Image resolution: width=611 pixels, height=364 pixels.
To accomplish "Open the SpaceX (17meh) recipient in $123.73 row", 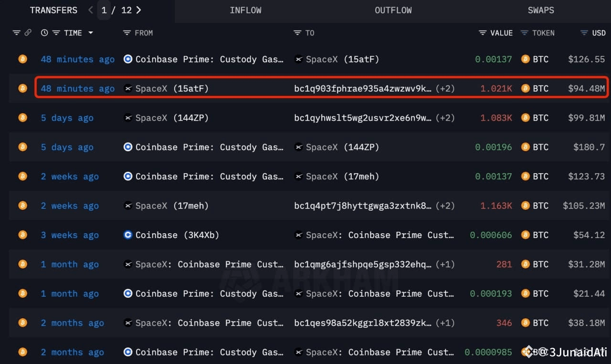I will point(342,177).
